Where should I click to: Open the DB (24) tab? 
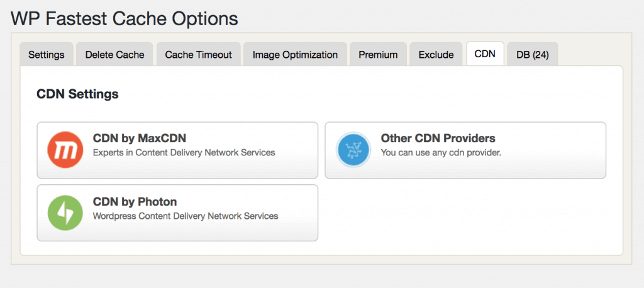(532, 54)
